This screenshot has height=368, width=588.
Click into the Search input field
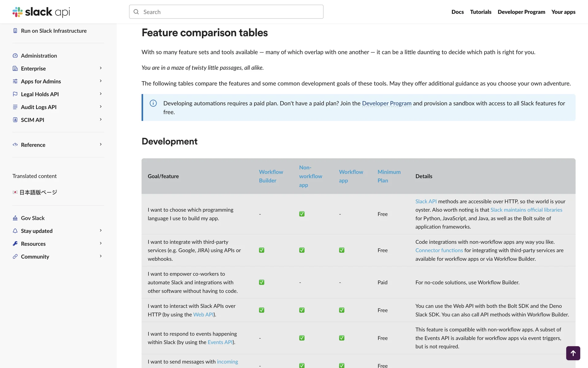tap(226, 12)
